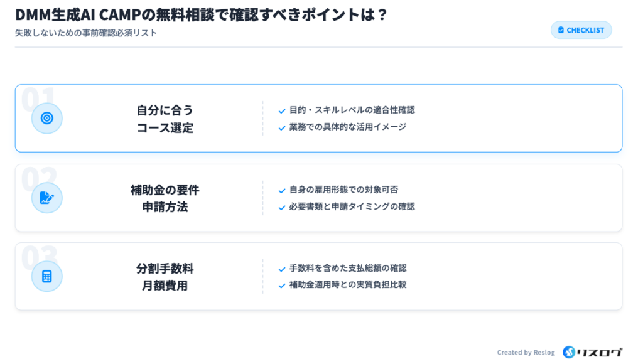This screenshot has width=643, height=364.
Task: Select the 分割手数料 月額費用 heading
Action: click(x=165, y=277)
